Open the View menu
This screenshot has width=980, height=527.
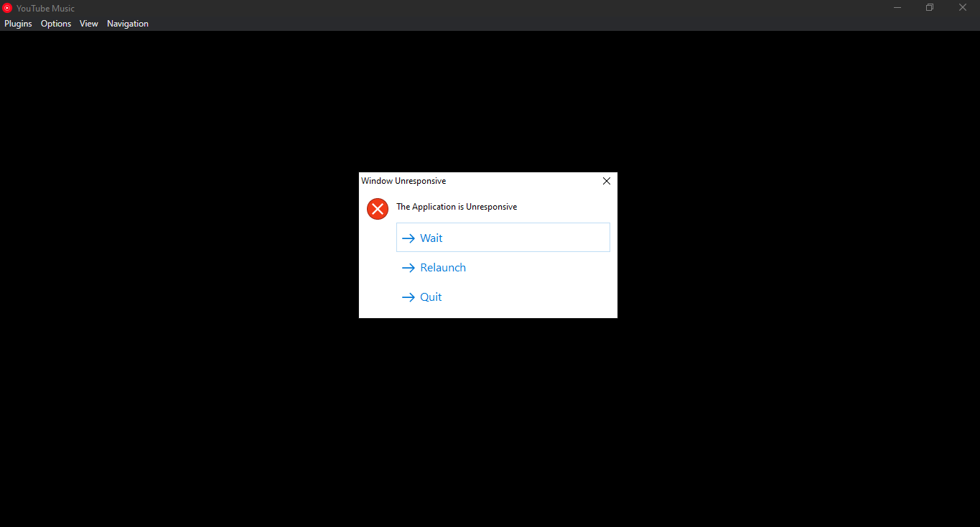point(88,23)
